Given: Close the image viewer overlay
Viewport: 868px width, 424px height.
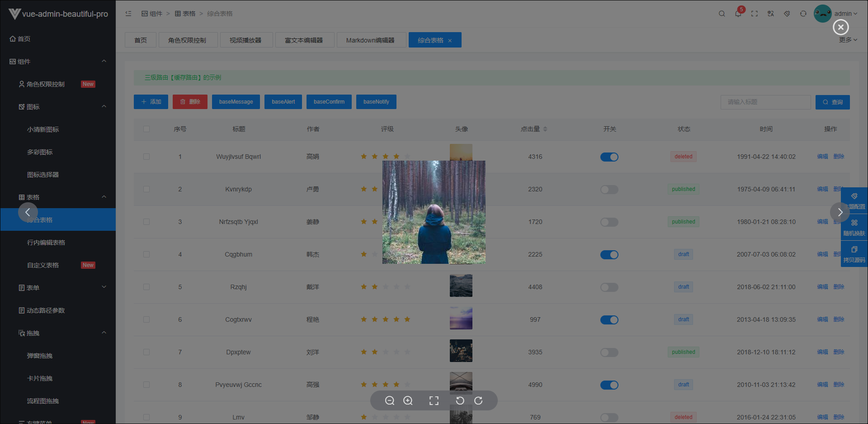Looking at the screenshot, I should point(840,27).
